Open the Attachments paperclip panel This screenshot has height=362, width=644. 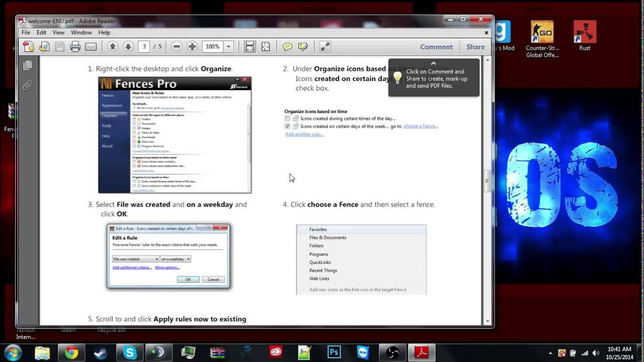(x=28, y=85)
